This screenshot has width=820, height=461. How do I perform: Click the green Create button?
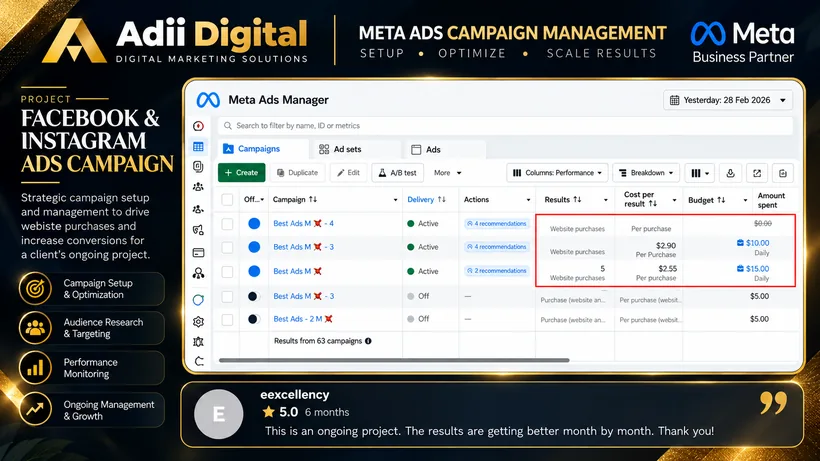pyautogui.click(x=242, y=172)
